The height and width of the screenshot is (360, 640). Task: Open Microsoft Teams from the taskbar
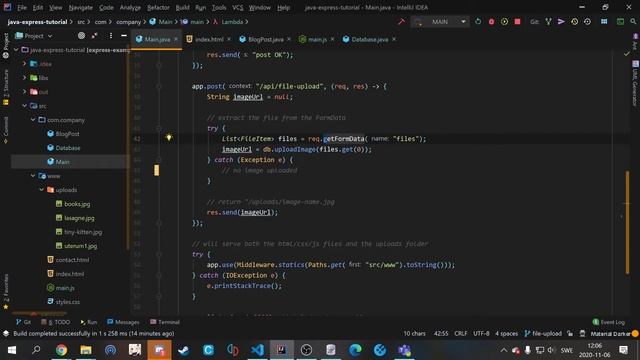pyautogui.click(x=404, y=350)
